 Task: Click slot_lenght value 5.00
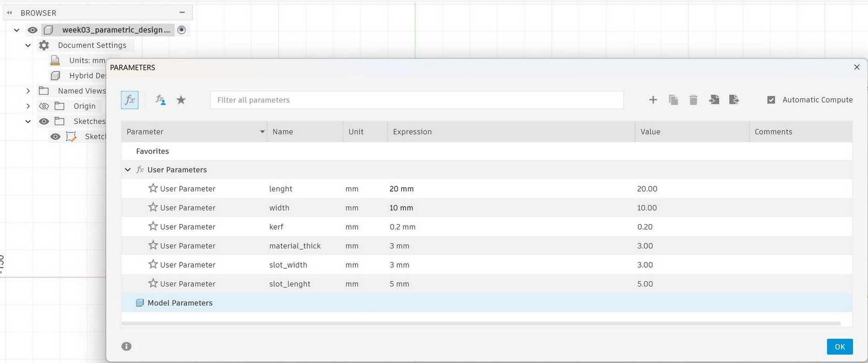[645, 284]
